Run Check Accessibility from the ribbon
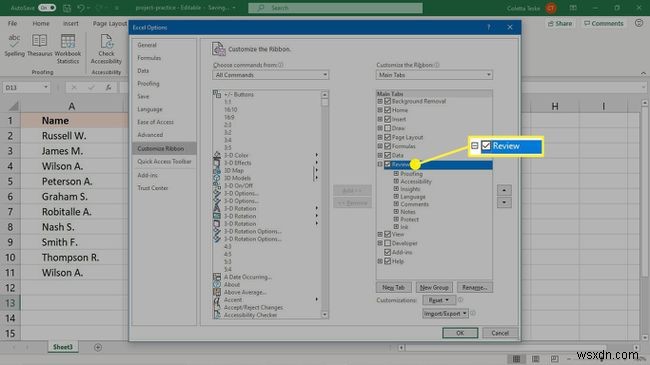This screenshot has height=365, width=650. [x=106, y=49]
